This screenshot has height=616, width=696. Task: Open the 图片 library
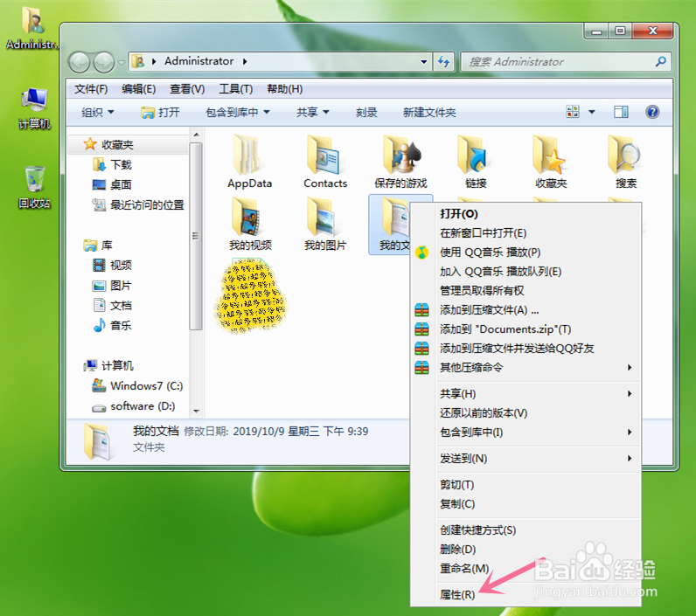[112, 286]
